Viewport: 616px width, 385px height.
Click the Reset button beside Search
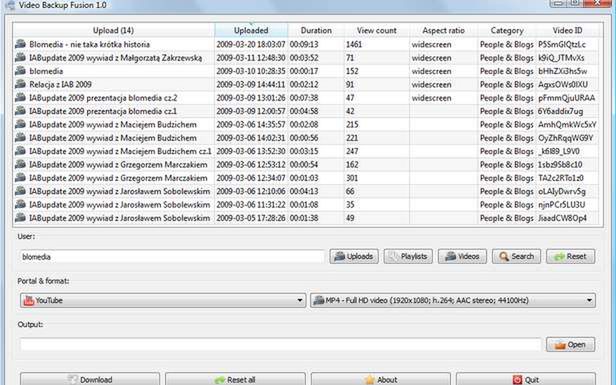(570, 257)
